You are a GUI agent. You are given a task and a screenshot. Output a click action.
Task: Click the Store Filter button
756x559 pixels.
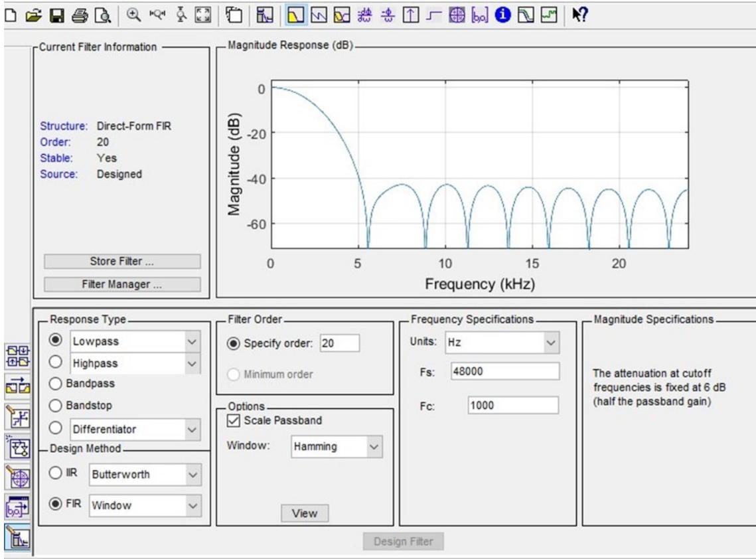point(122,261)
